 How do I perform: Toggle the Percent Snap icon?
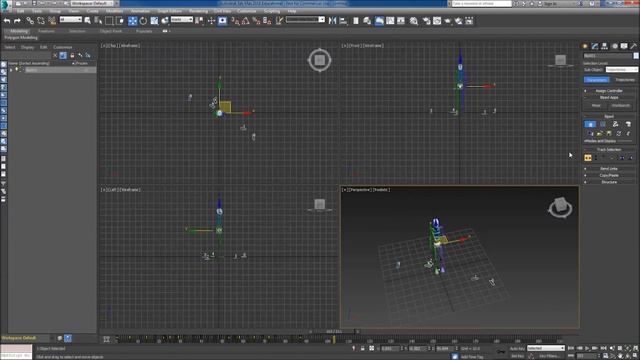[256, 21]
